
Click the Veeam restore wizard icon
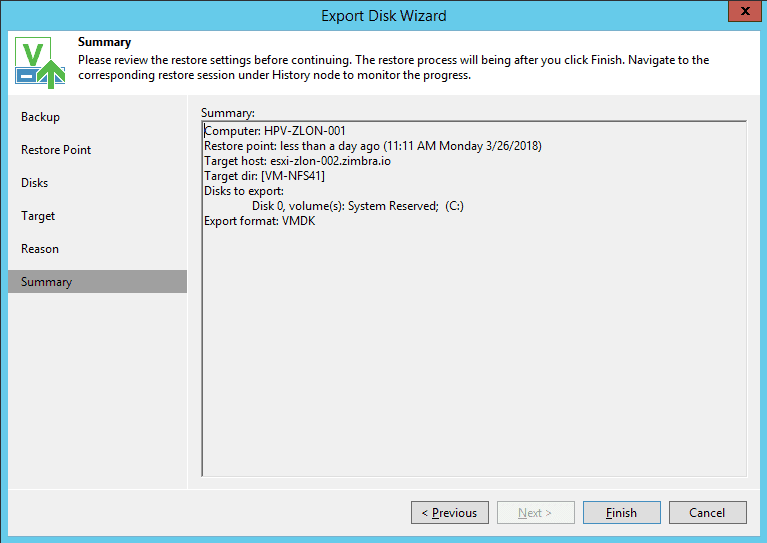(x=40, y=63)
